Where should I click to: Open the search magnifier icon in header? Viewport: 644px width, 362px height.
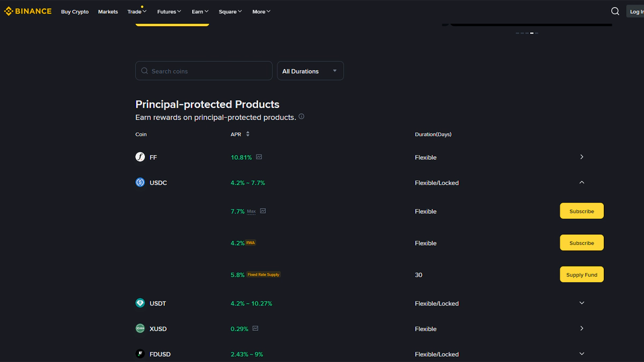[x=615, y=11]
